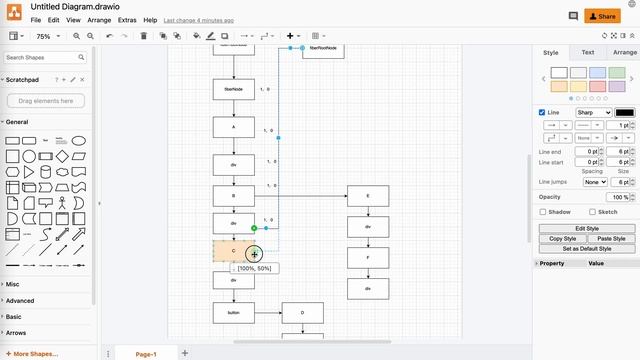
Task: Switch to the Arrange tab
Action: click(x=624, y=52)
